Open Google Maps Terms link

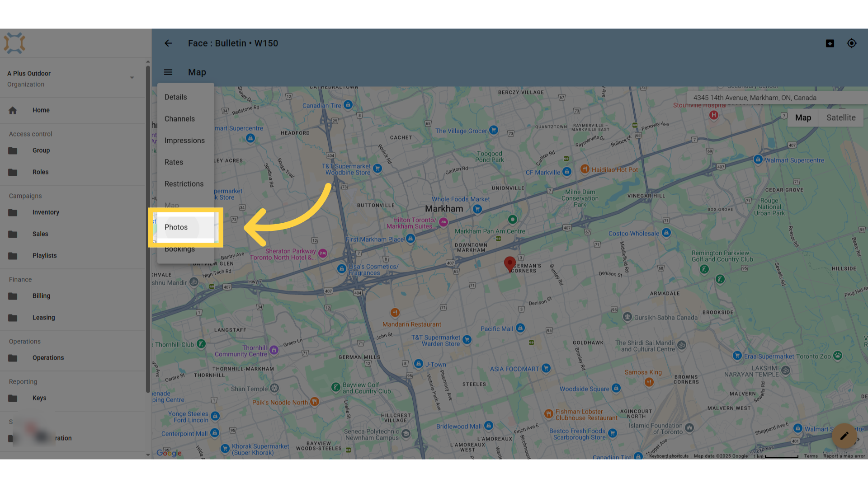pos(811,456)
